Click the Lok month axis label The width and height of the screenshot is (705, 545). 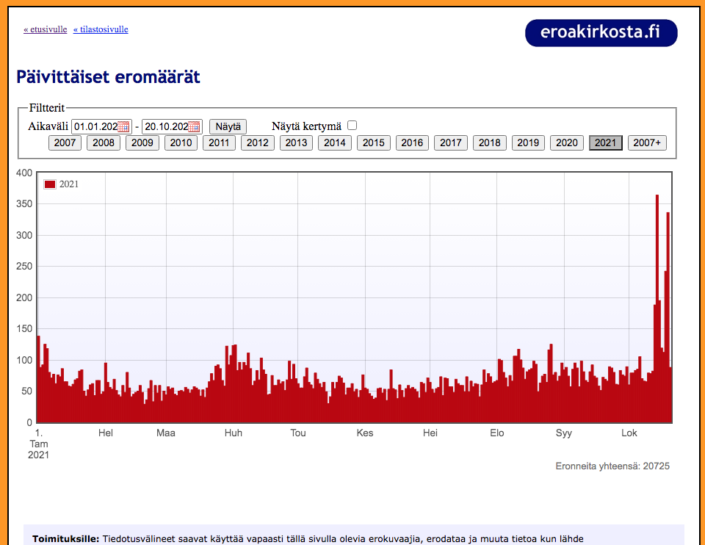click(x=629, y=433)
